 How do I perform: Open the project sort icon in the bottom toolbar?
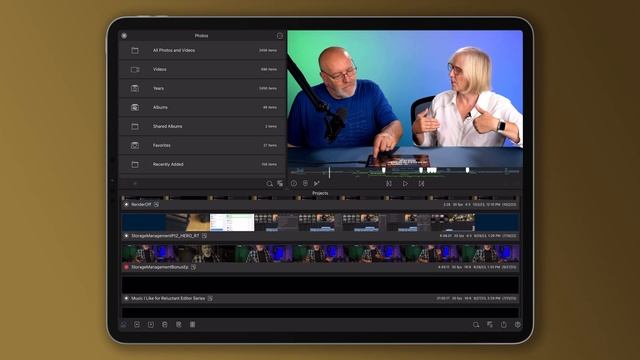click(x=490, y=325)
